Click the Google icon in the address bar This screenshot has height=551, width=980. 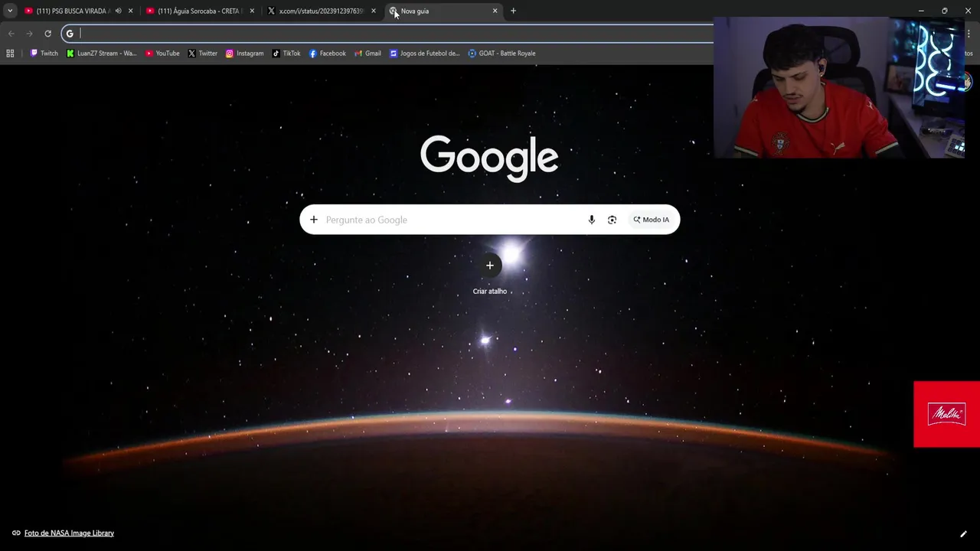point(70,33)
